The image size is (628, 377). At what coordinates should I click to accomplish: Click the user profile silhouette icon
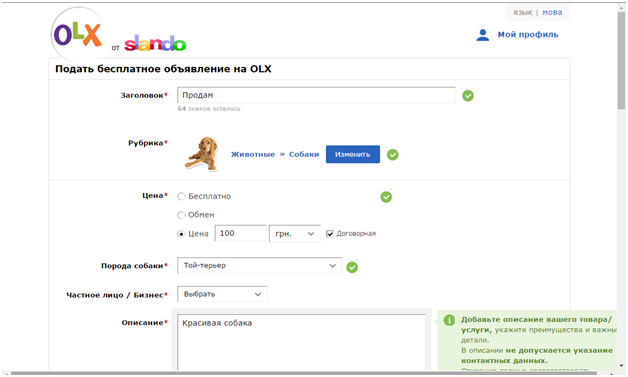[x=483, y=35]
